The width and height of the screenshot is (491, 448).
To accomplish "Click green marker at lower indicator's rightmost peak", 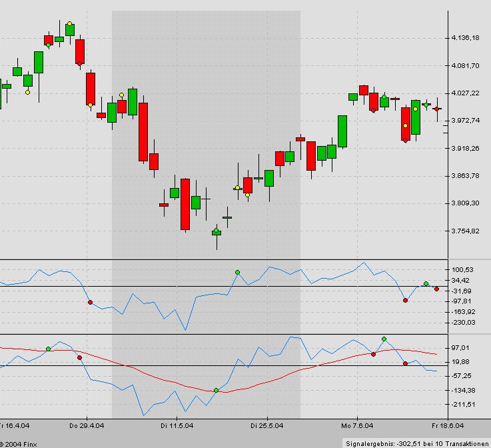I will pos(384,339).
